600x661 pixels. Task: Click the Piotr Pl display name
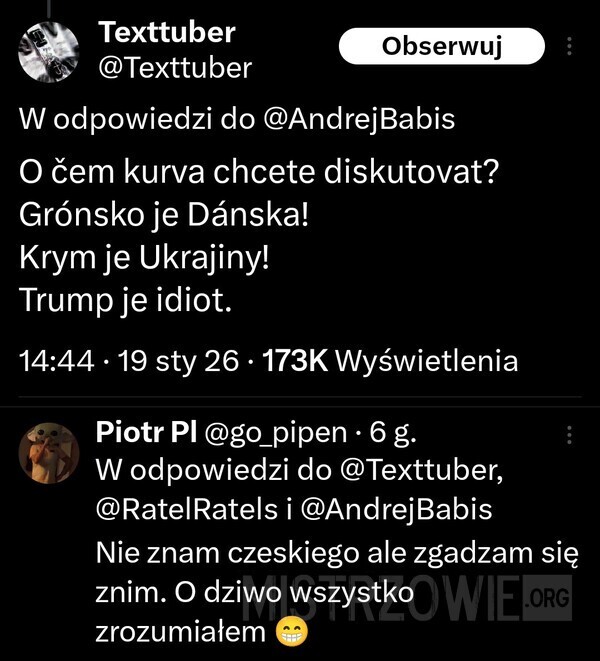[144, 434]
